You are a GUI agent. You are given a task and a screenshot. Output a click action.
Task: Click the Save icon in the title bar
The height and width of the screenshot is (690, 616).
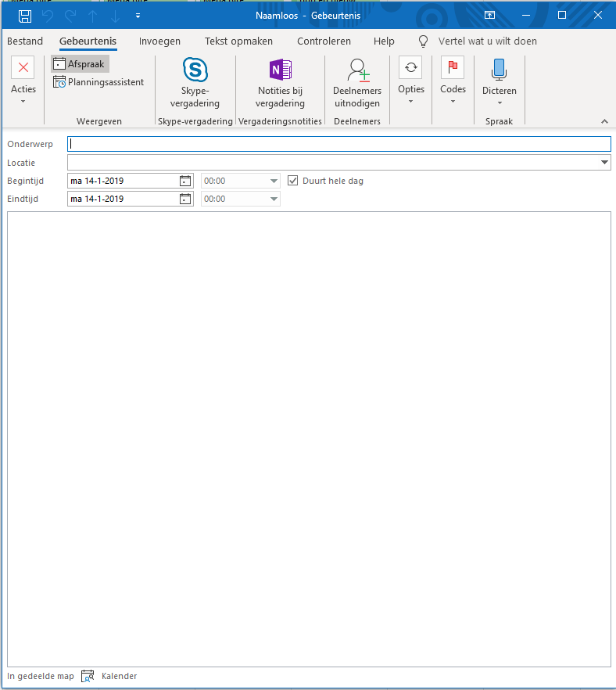(25, 15)
